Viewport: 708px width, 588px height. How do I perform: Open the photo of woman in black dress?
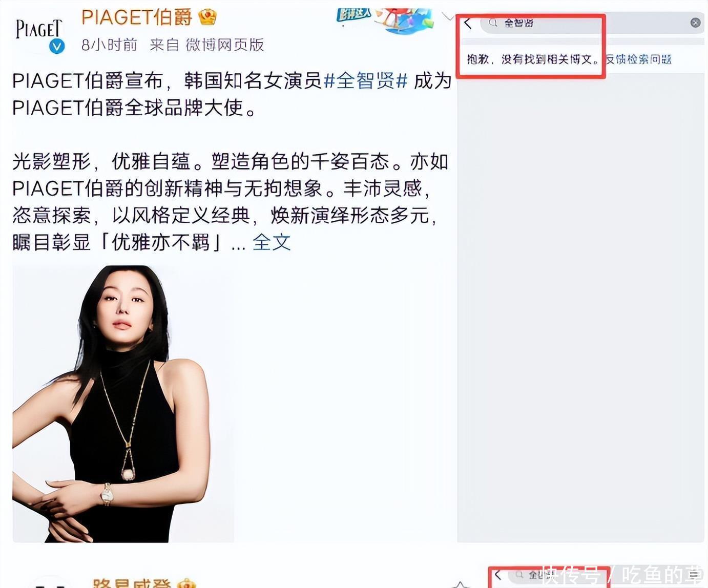(x=123, y=404)
